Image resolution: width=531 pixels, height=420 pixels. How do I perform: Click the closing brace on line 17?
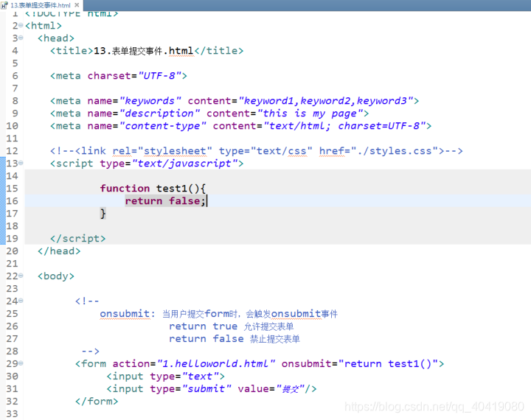pyautogui.click(x=103, y=214)
